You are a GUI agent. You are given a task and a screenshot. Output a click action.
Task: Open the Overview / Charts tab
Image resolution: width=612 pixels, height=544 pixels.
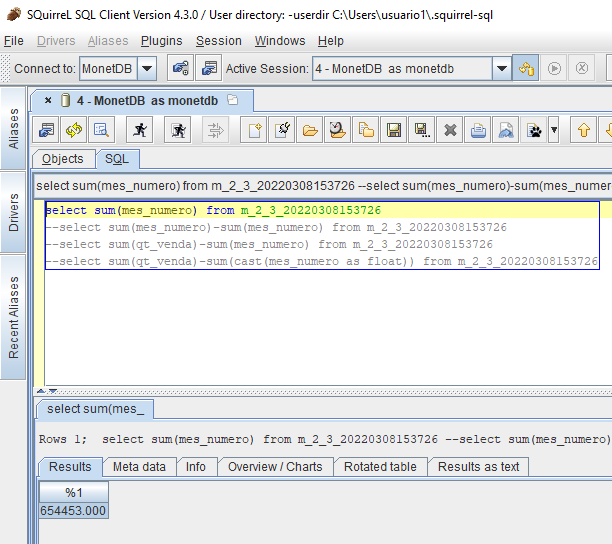click(275, 467)
